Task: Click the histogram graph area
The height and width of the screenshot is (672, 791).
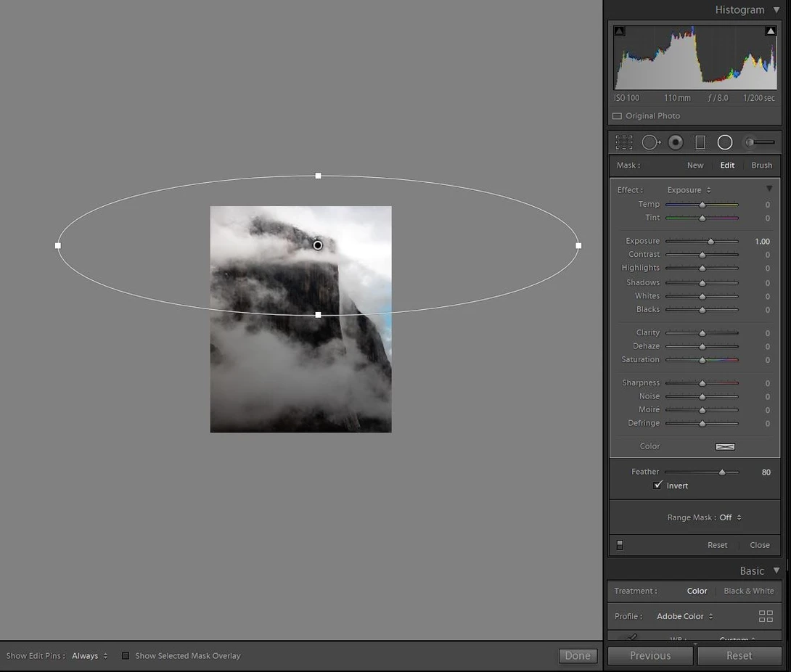Action: click(x=695, y=57)
